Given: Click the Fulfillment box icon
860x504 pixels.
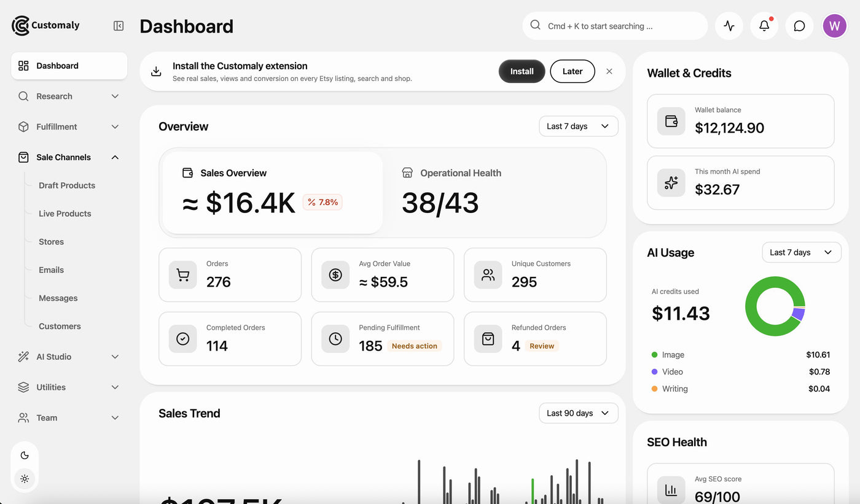Looking at the screenshot, I should [23, 126].
